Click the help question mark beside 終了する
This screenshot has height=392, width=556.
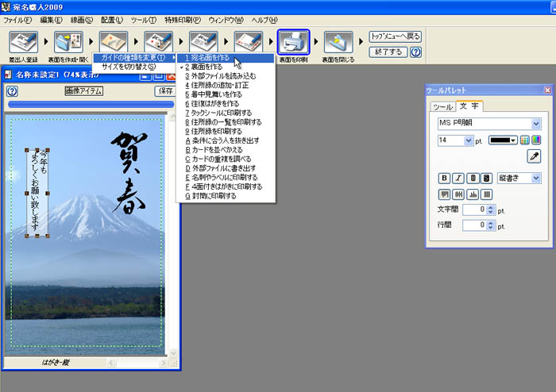coord(415,52)
